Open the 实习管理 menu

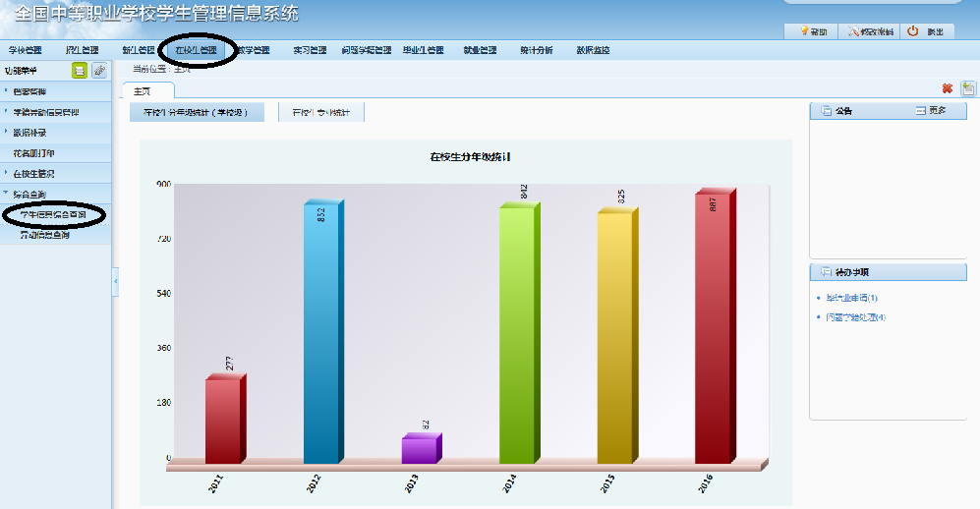tap(310, 50)
